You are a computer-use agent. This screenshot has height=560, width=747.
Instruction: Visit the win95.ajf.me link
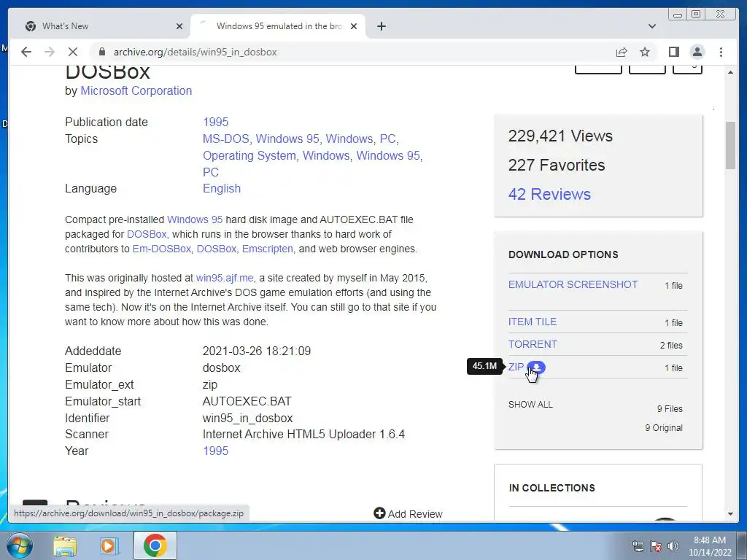coord(225,278)
